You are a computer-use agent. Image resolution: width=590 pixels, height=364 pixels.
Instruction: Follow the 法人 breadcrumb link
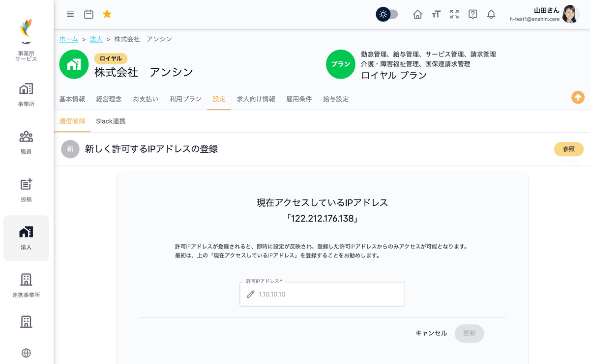[96, 39]
